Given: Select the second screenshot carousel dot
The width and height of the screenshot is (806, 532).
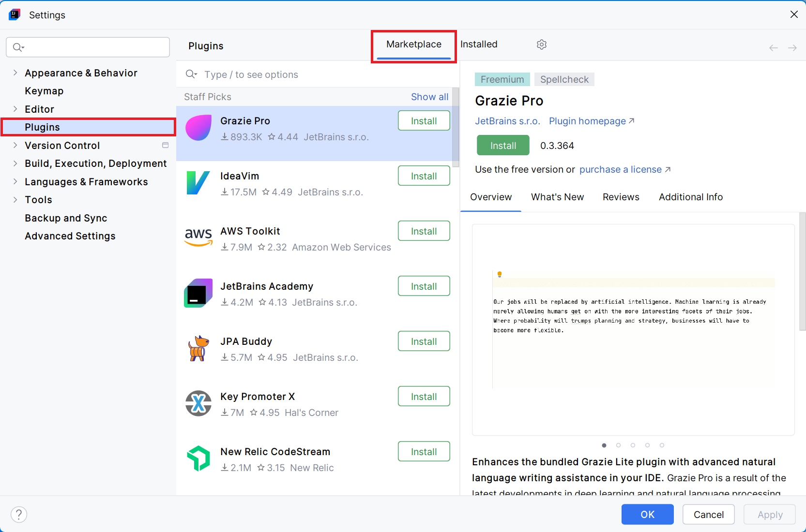Looking at the screenshot, I should (x=619, y=445).
